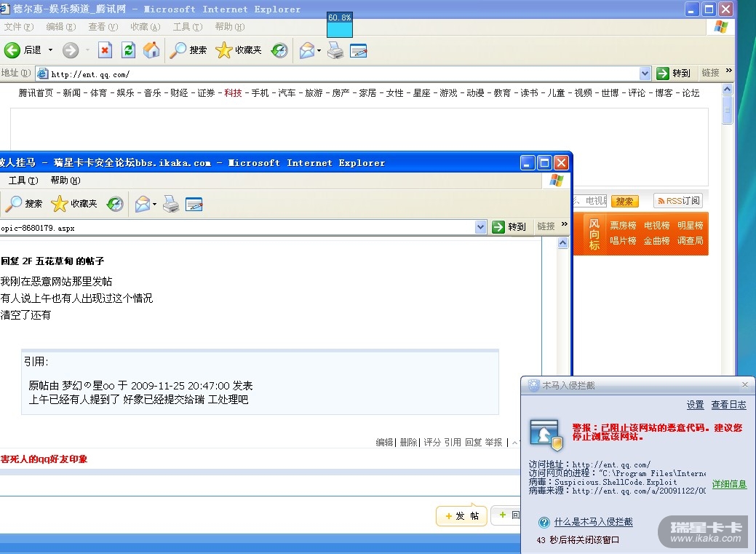
Task: Click the scroll-up arrow of the ent.qq.com window
Action: pos(727,90)
